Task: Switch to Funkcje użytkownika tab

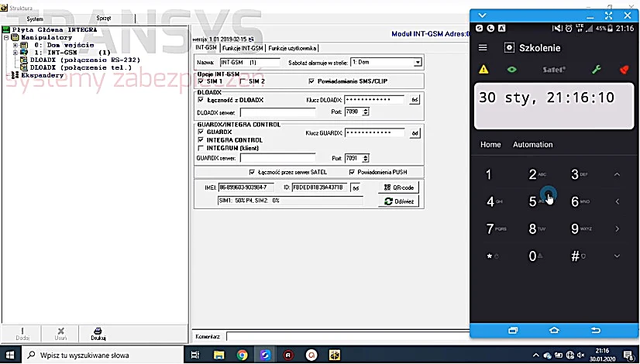Action: [x=292, y=48]
